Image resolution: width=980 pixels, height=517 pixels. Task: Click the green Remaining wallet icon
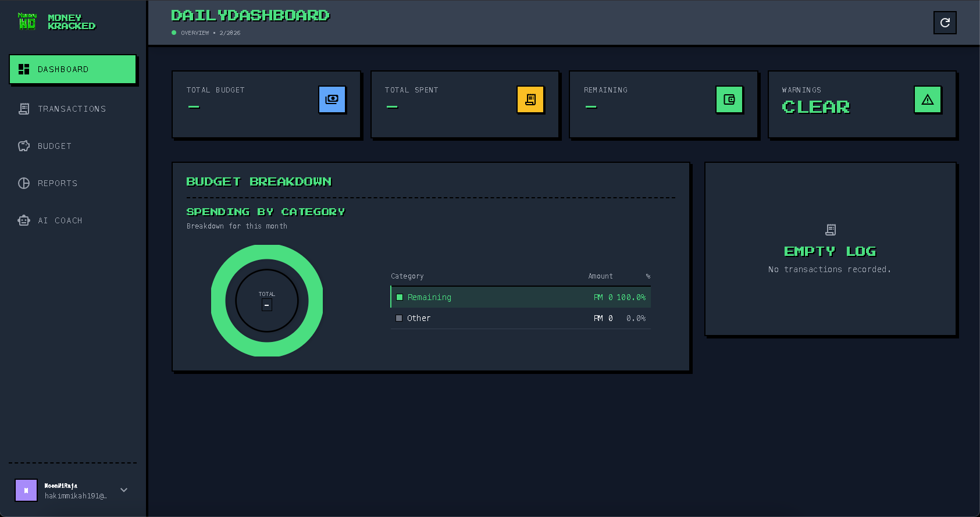[x=729, y=99]
